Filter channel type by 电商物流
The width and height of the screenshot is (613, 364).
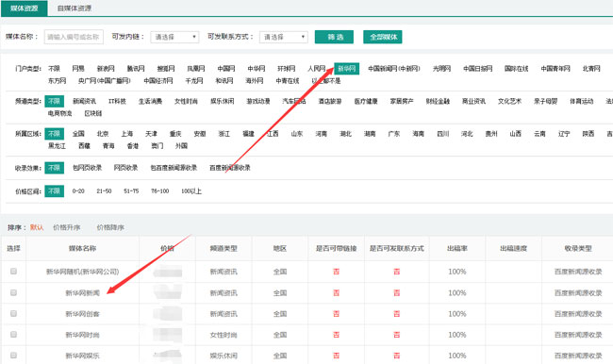59,113
